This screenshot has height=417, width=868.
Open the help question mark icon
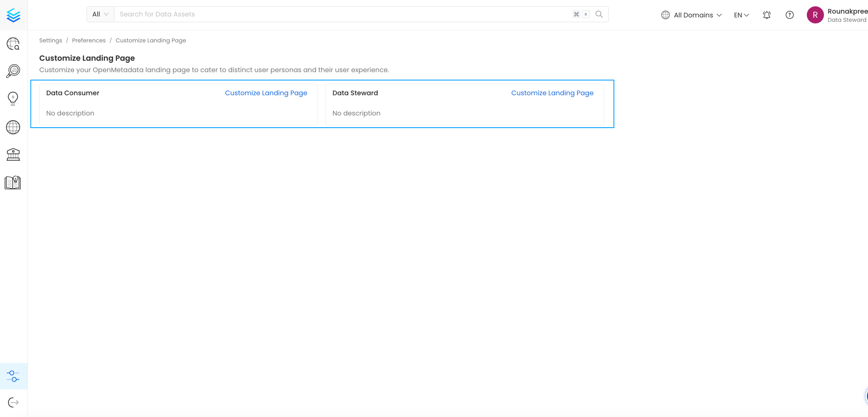(x=789, y=15)
